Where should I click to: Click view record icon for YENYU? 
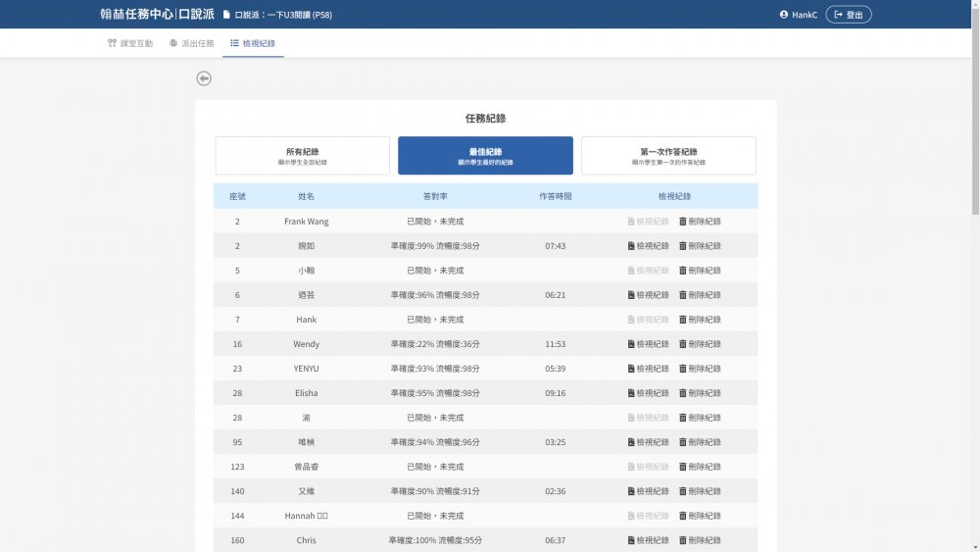[x=632, y=369]
